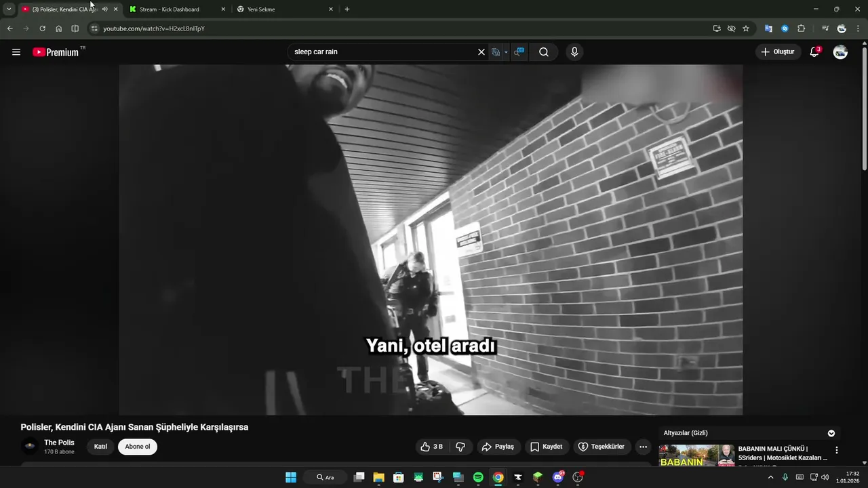The image size is (868, 488).
Task: Focus the YouTube search input field
Action: 383,52
